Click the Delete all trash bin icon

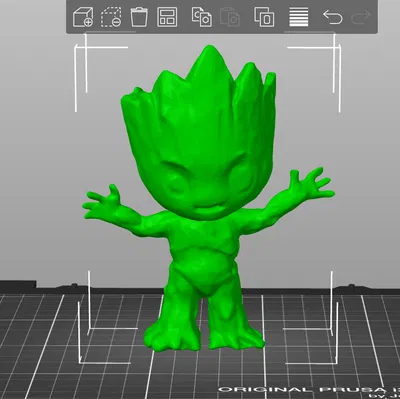(139, 17)
